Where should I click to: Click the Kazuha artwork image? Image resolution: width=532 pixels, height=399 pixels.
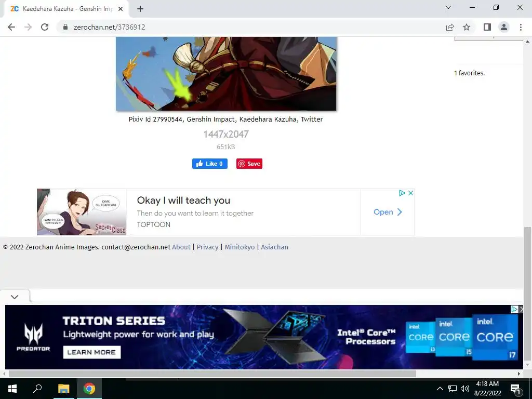coord(226,74)
